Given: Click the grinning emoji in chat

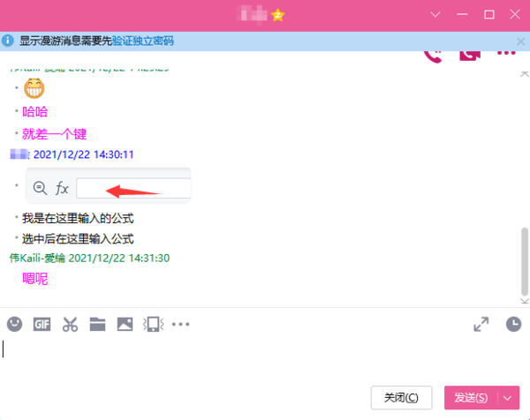Looking at the screenshot, I should (34, 88).
